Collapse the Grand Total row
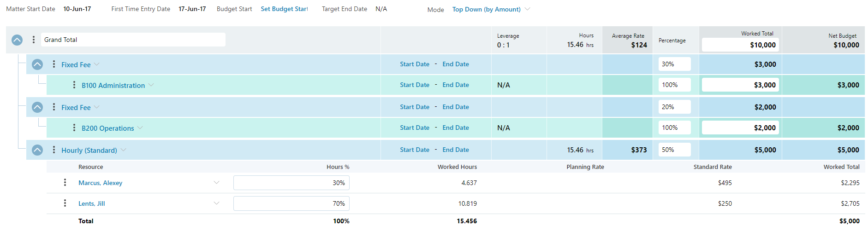The height and width of the screenshot is (232, 868). point(17,40)
